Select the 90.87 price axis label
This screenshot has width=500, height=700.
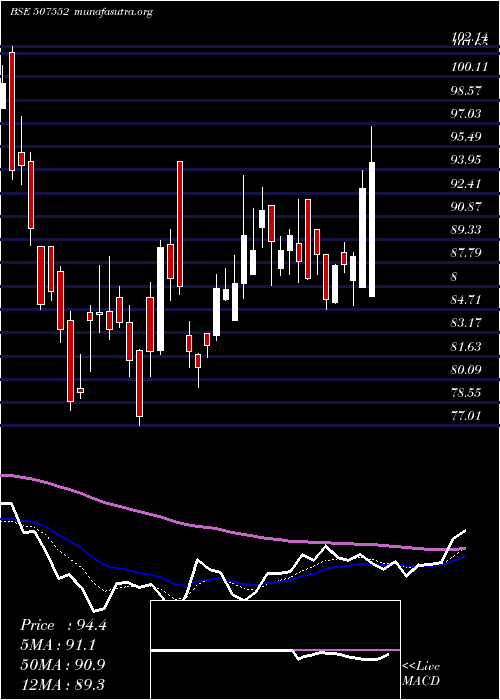pos(467,207)
